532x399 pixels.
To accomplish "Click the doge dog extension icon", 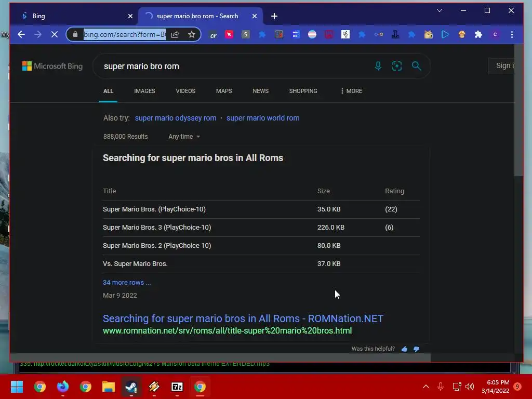I will coord(429,34).
